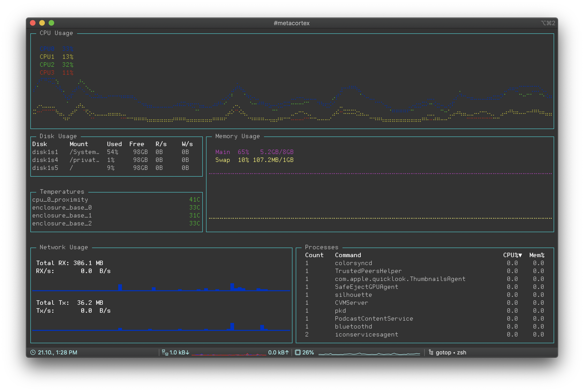Viewport: 584px width, 392px height.
Task: Zoom the terminal window with green button
Action: 51,23
